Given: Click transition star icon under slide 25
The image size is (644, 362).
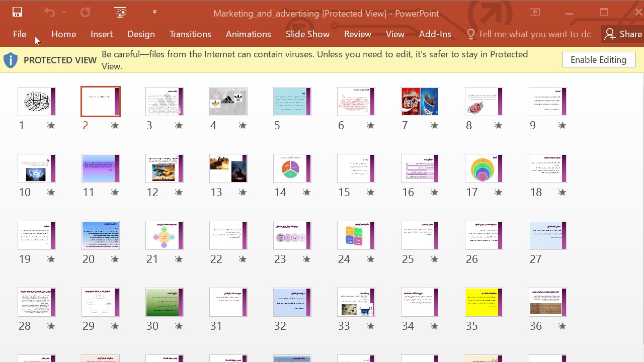Looking at the screenshot, I should (x=434, y=259).
